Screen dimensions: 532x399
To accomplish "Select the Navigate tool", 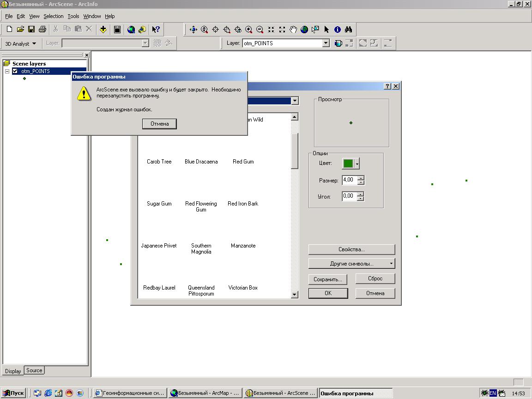I will [193, 30].
